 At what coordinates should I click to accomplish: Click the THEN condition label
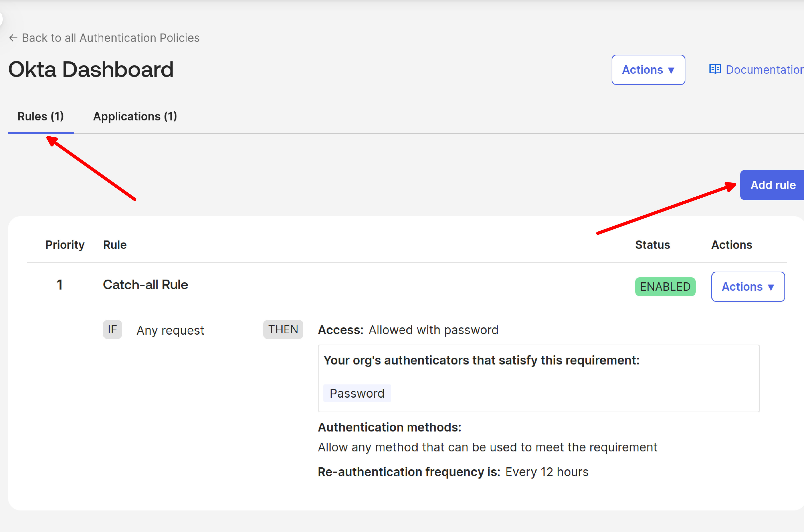click(x=283, y=329)
